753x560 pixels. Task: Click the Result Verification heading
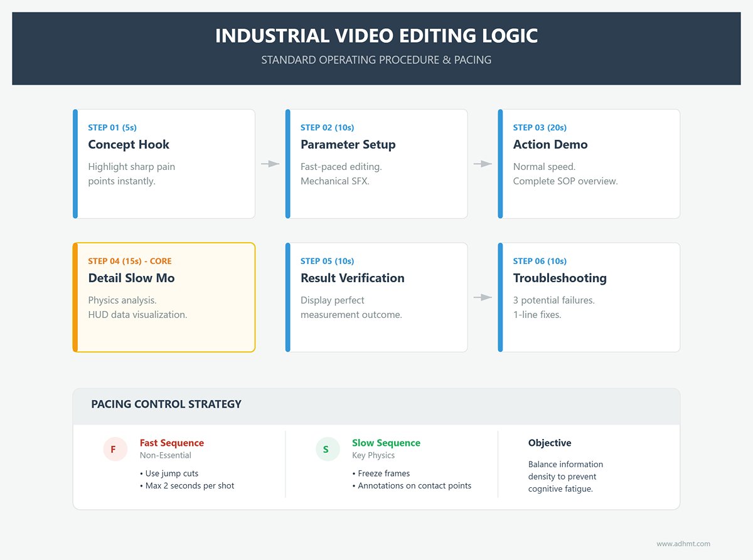tap(352, 278)
